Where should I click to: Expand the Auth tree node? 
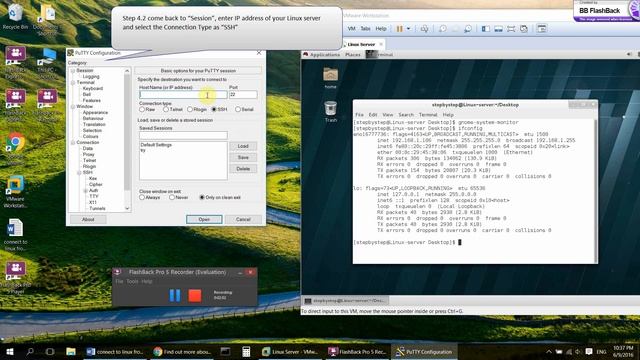coord(85,191)
